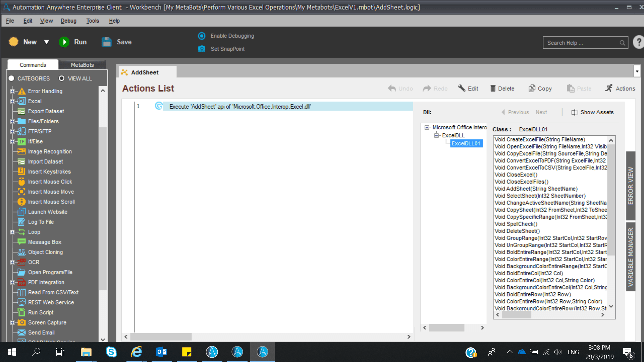The image size is (644, 362).
Task: Click the Actions List horizontal scrollbar thumb
Action: pyautogui.click(x=161, y=337)
